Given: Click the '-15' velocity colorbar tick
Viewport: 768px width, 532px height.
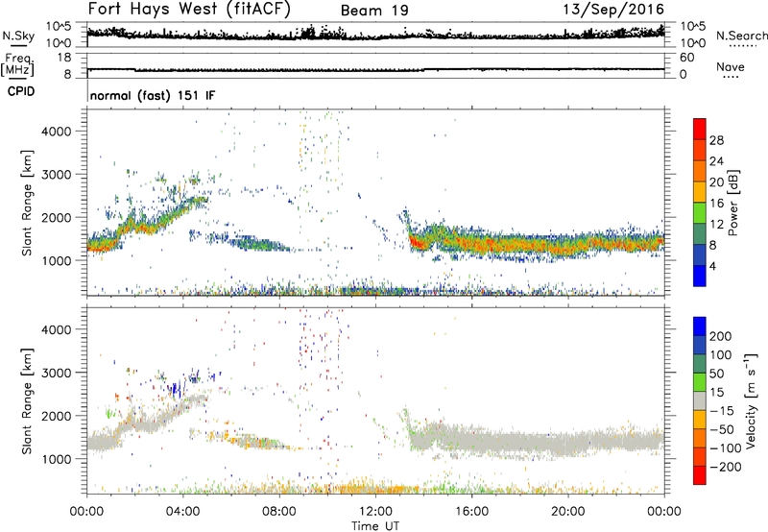Looking at the screenshot, I should point(722,411).
